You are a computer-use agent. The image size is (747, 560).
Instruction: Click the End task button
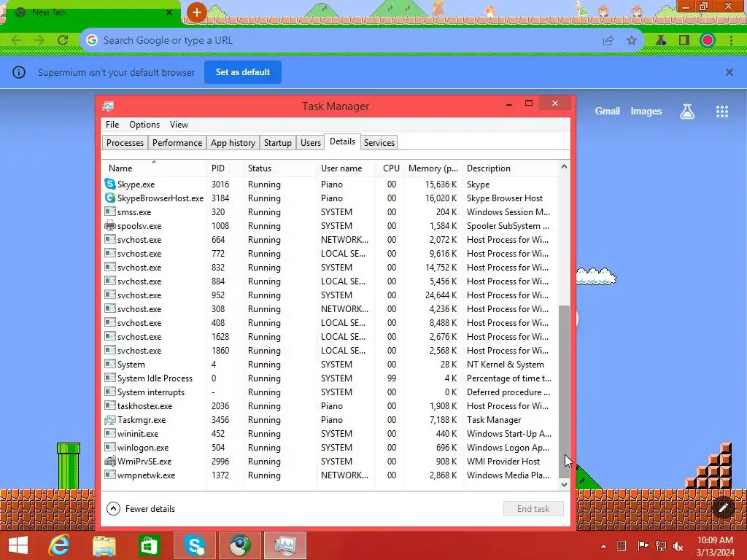(x=533, y=508)
